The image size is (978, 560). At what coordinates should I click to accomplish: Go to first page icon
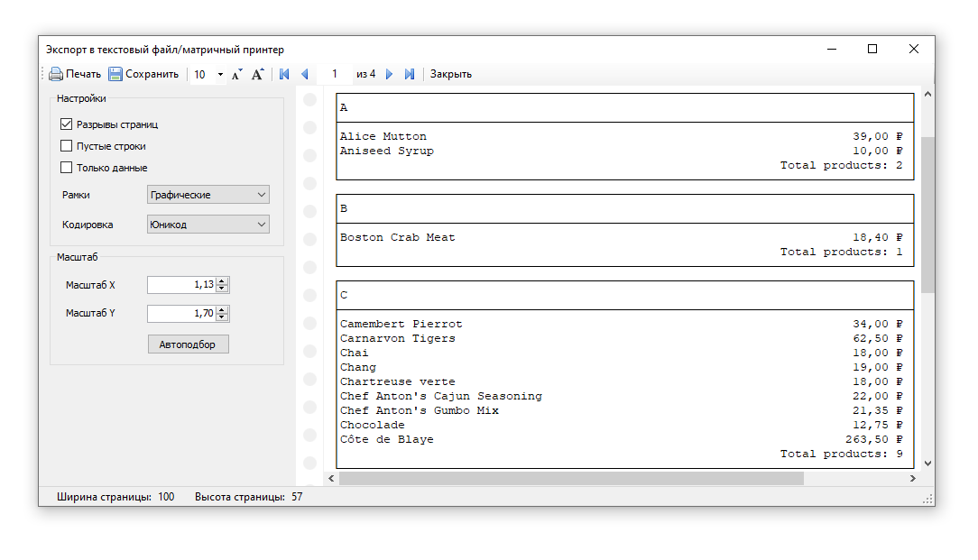284,74
